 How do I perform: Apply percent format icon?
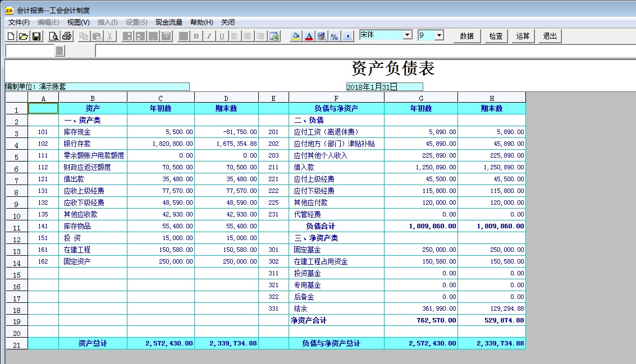334,36
